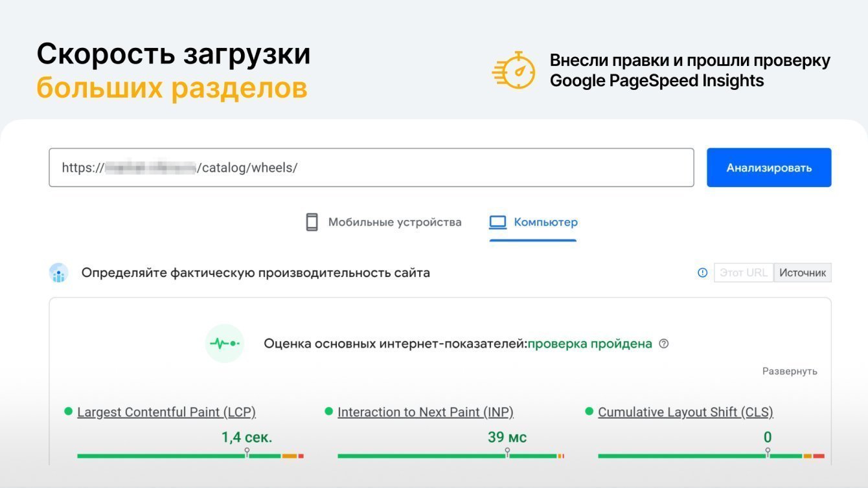Image resolution: width=868 pixels, height=488 pixels.
Task: Expand details with Развернуть
Action: pos(790,372)
